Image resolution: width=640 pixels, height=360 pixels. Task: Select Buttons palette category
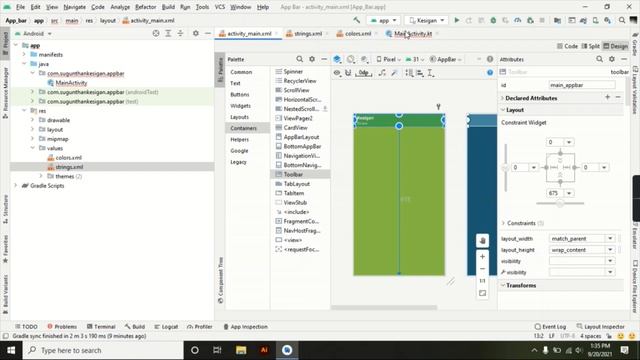[x=240, y=94]
